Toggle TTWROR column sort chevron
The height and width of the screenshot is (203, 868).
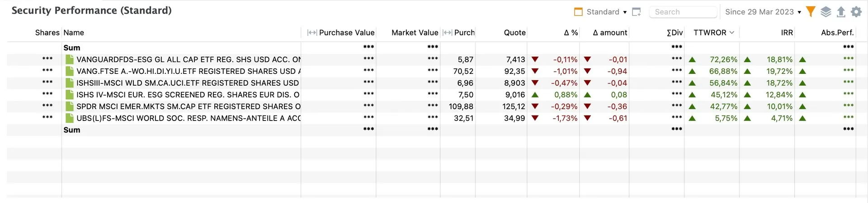click(732, 33)
